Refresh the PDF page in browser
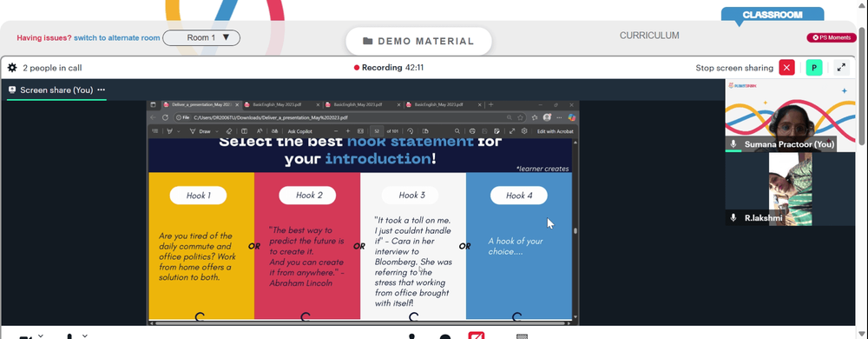The height and width of the screenshot is (339, 868). coord(165,117)
